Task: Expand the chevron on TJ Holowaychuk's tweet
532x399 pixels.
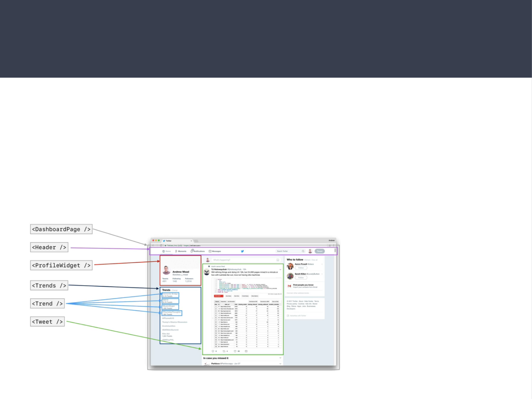Action: [280, 269]
